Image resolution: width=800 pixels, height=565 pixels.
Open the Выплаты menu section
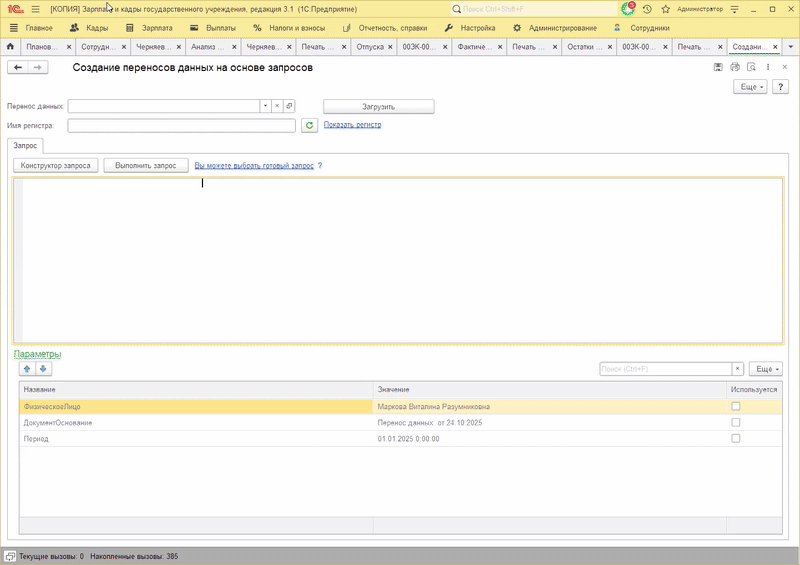click(x=213, y=28)
